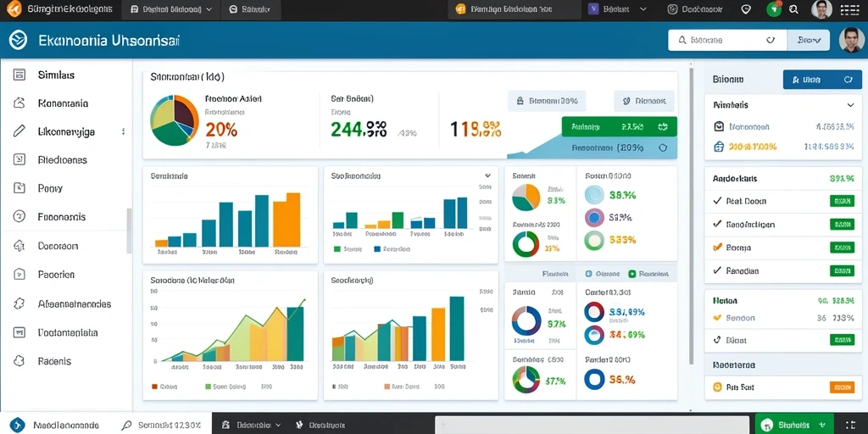The width and height of the screenshot is (868, 434).
Task: Select the Konentasia sidebar icon
Action: point(19,103)
